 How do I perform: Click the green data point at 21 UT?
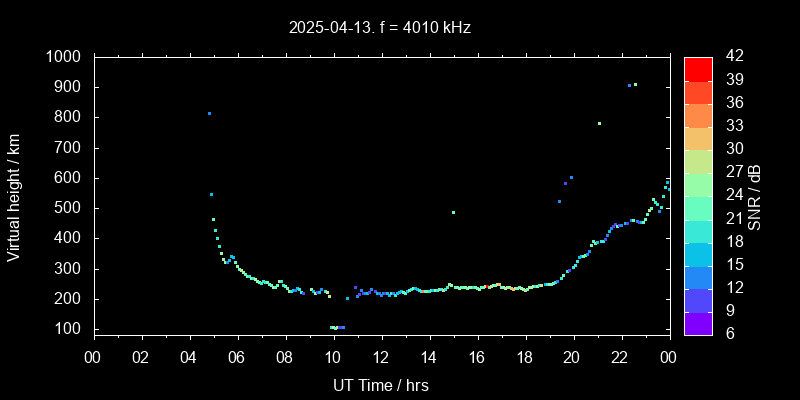click(599, 124)
